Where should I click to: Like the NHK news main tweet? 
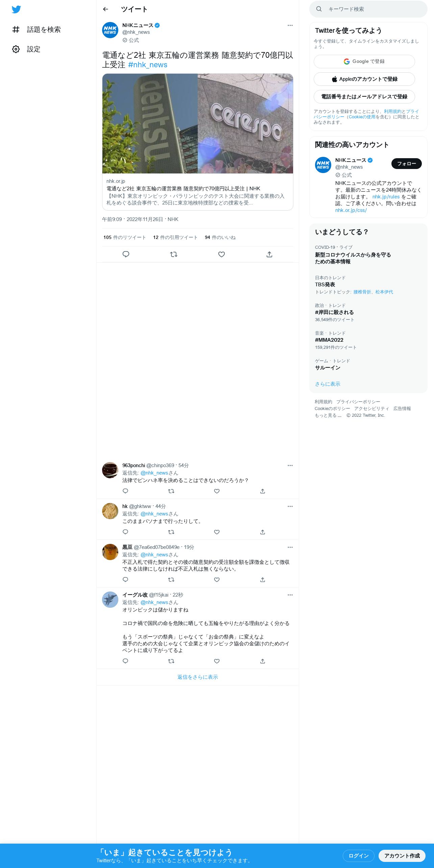(221, 254)
